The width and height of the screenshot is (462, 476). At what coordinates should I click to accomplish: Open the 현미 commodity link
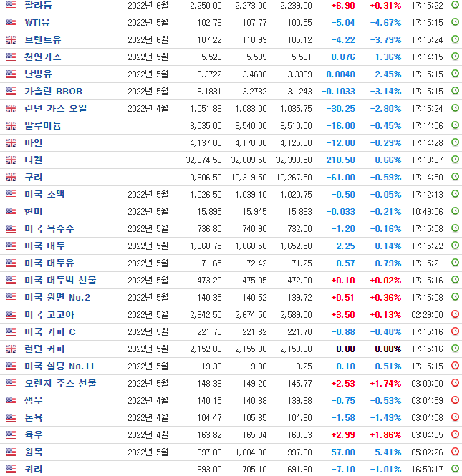pos(34,211)
